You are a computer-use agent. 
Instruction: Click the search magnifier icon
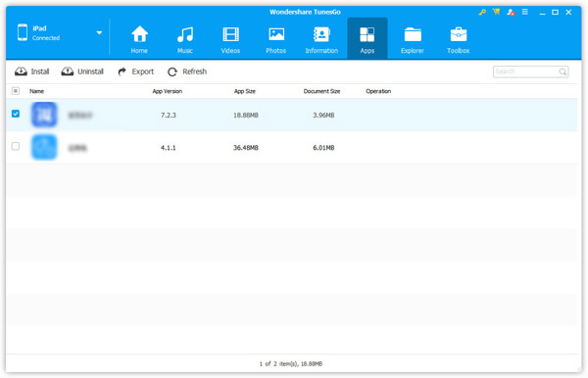[563, 71]
